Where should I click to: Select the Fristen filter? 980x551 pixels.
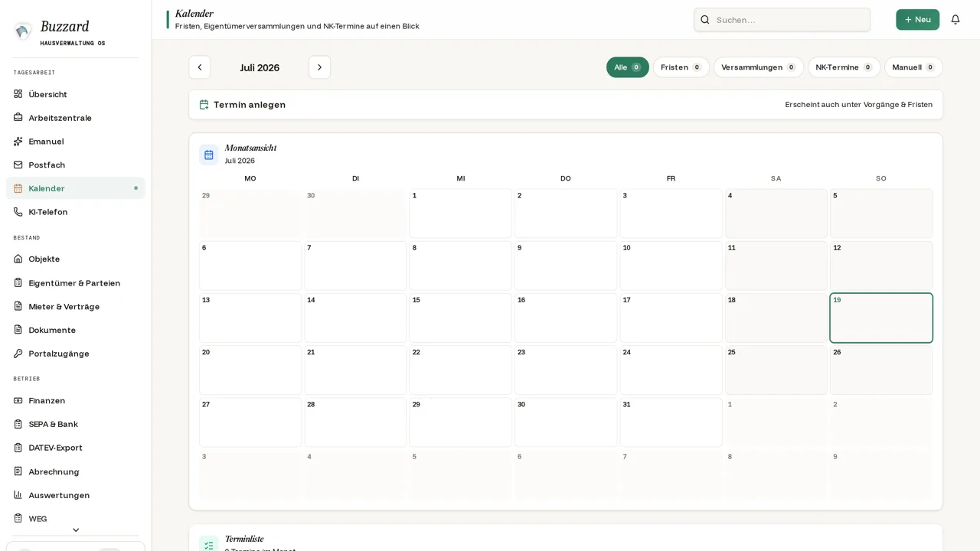tap(681, 67)
